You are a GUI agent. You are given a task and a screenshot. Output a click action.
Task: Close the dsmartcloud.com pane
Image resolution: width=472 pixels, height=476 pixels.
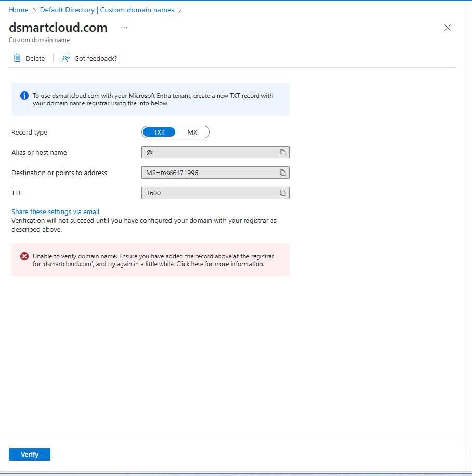click(448, 28)
